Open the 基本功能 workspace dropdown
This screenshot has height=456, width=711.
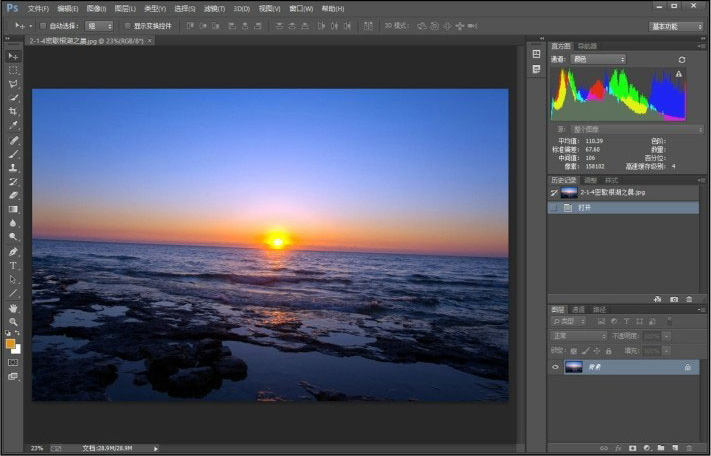676,25
